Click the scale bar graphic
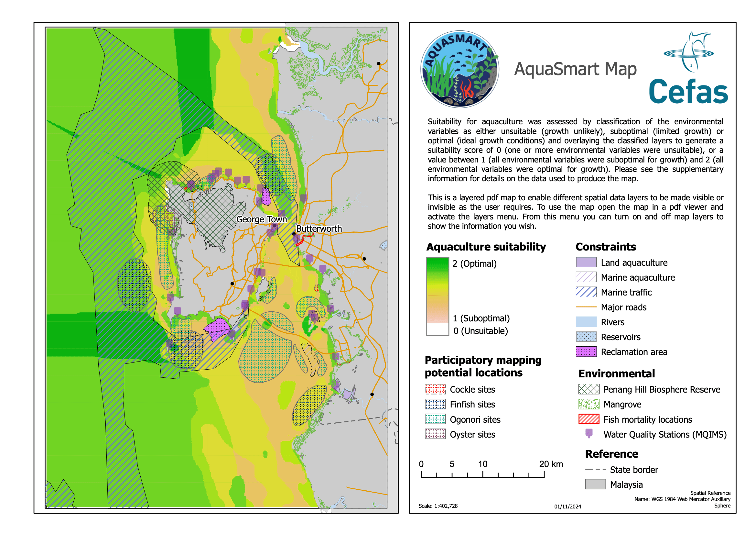The width and height of the screenshot is (756, 535). (483, 475)
